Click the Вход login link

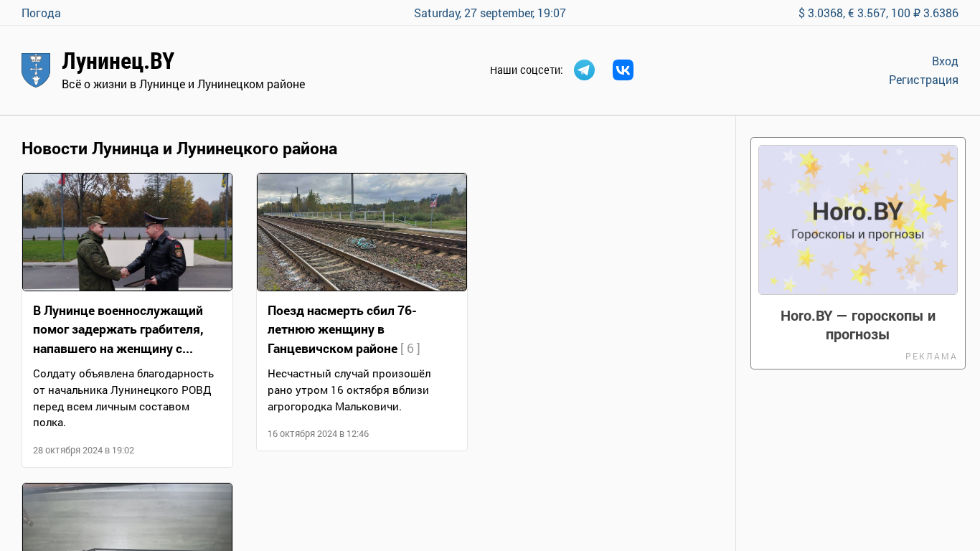coord(944,61)
